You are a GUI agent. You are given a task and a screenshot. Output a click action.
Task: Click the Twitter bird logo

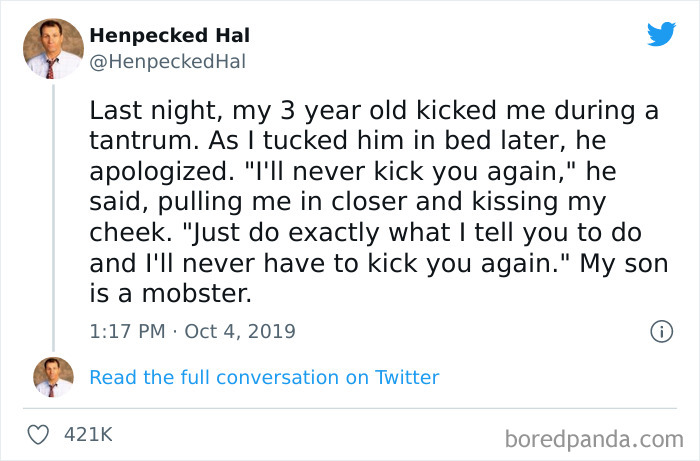661,34
